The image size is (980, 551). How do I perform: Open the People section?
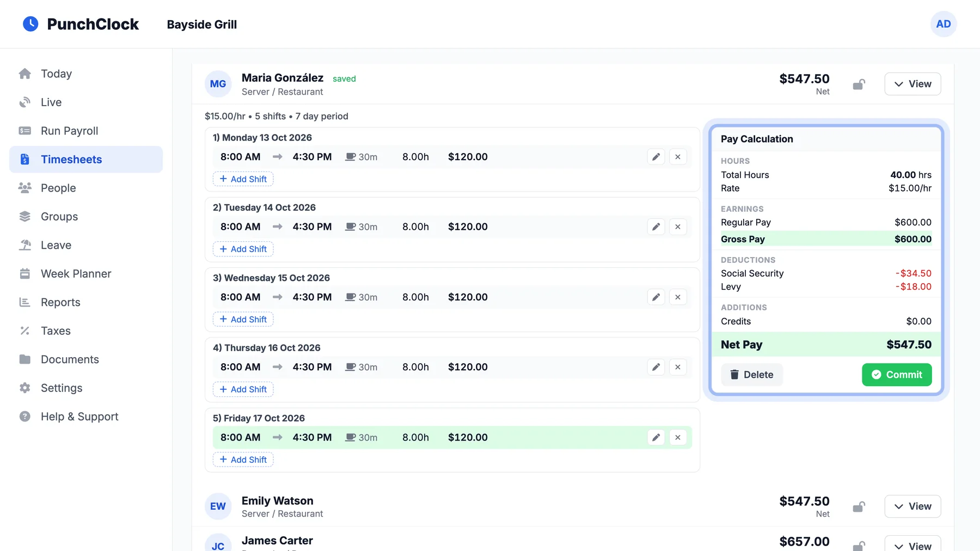point(86,188)
